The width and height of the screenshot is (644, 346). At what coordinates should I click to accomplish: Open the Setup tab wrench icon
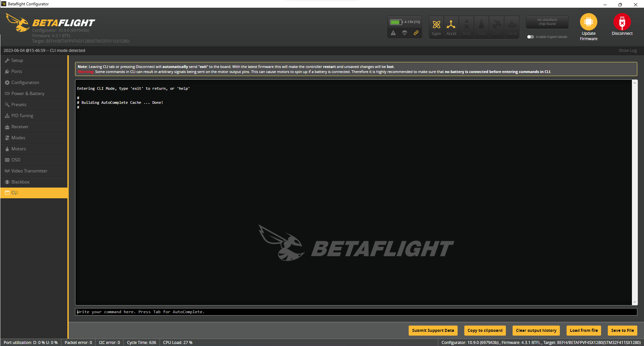click(7, 60)
